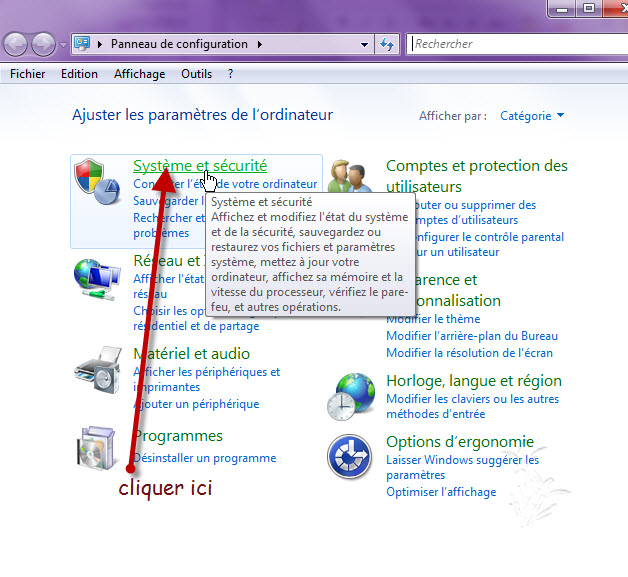Open the Programmes category link
The height and width of the screenshot is (577, 628).
178,436
